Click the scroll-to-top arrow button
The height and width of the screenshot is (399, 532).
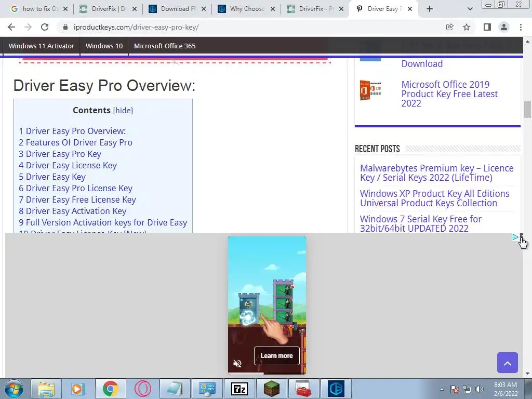[507, 363]
